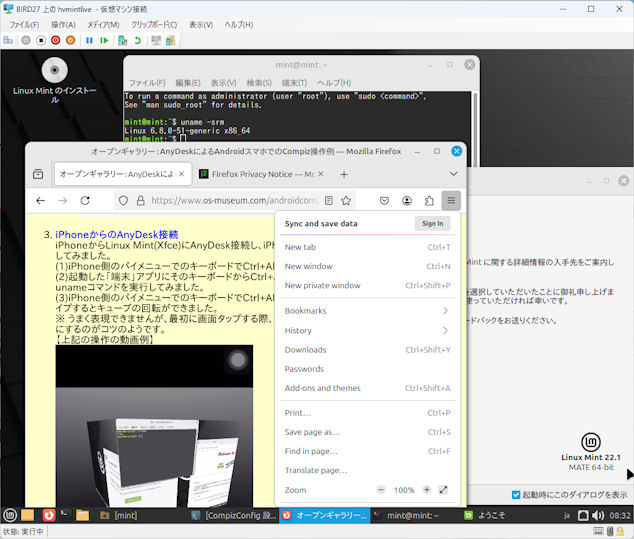The width and height of the screenshot is (634, 539).
Task: Play the Compiz cube video thumbnail
Action: tap(154, 426)
